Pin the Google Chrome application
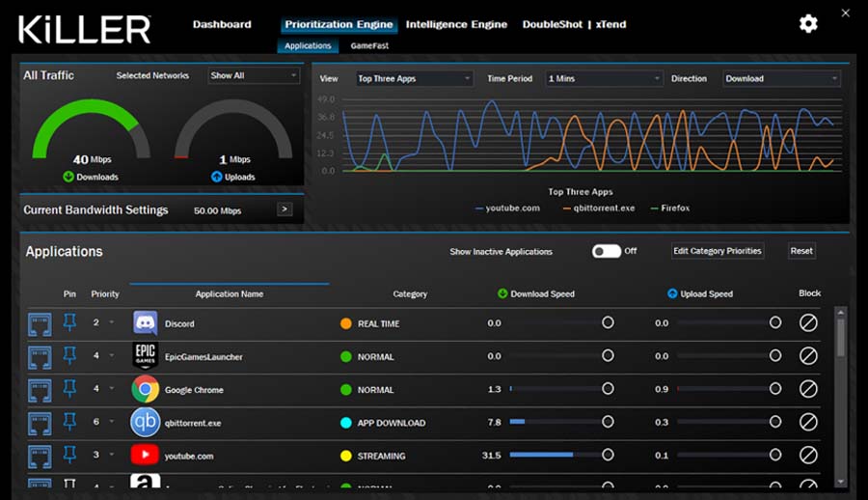 (x=69, y=389)
